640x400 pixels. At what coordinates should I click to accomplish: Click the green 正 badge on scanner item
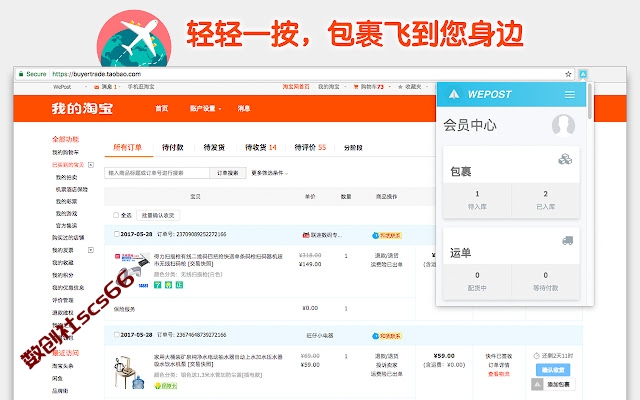[179, 285]
